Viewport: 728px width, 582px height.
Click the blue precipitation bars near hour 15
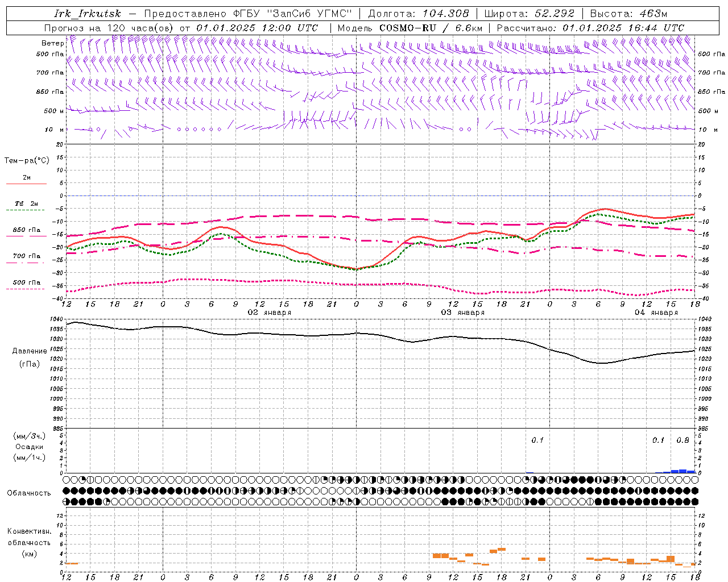coord(675,471)
